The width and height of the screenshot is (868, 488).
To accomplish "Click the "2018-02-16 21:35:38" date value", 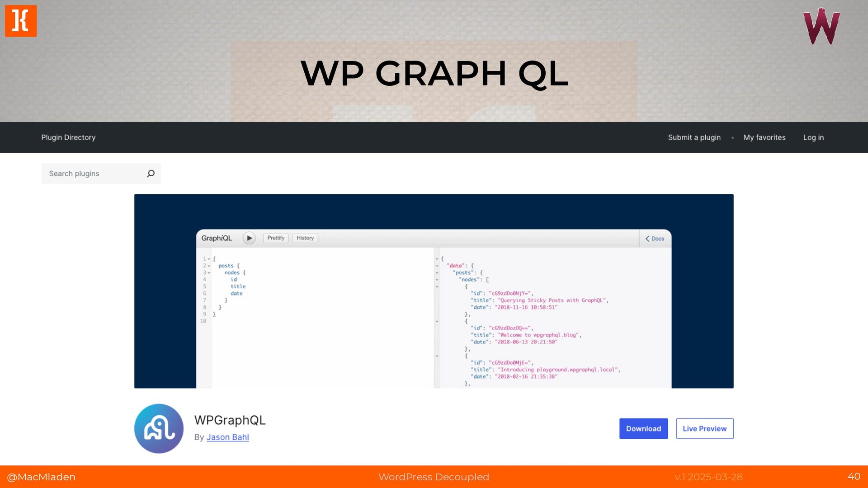I will pos(526,376).
